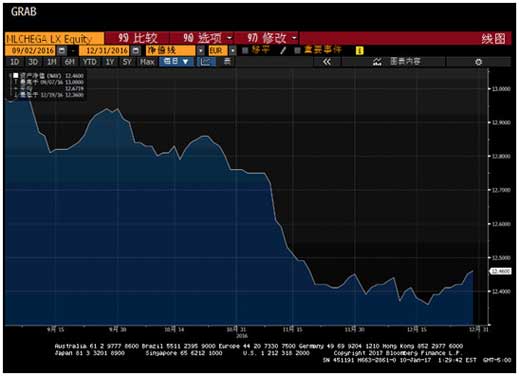Expand the EUR currency dropdown arrow

232,51
